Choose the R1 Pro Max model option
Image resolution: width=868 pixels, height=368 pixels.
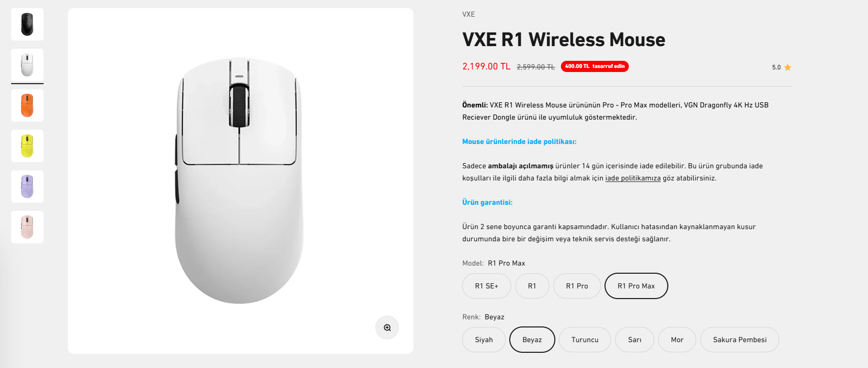pos(636,286)
